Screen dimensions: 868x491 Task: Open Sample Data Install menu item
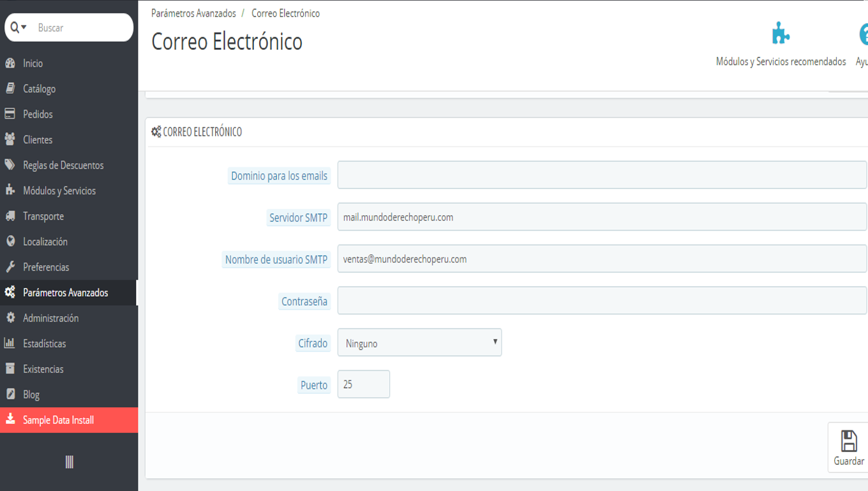coord(58,420)
